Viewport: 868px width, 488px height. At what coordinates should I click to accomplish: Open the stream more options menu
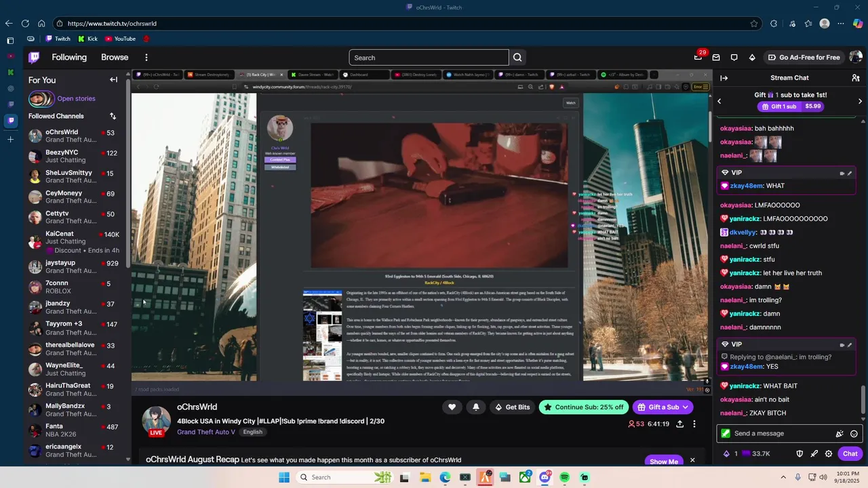[694, 424]
